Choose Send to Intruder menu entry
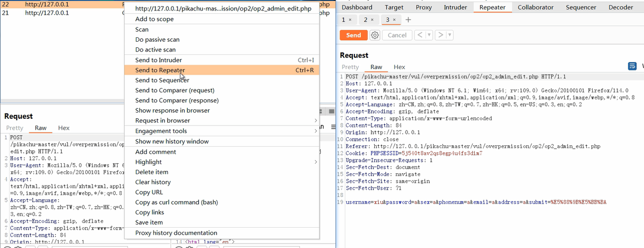The image size is (644, 248). pos(222,60)
